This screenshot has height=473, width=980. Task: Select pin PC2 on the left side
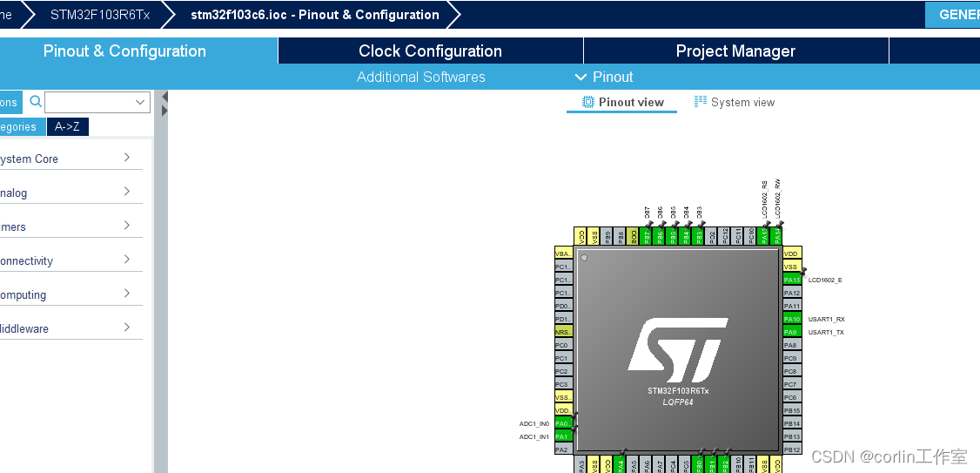tap(564, 372)
